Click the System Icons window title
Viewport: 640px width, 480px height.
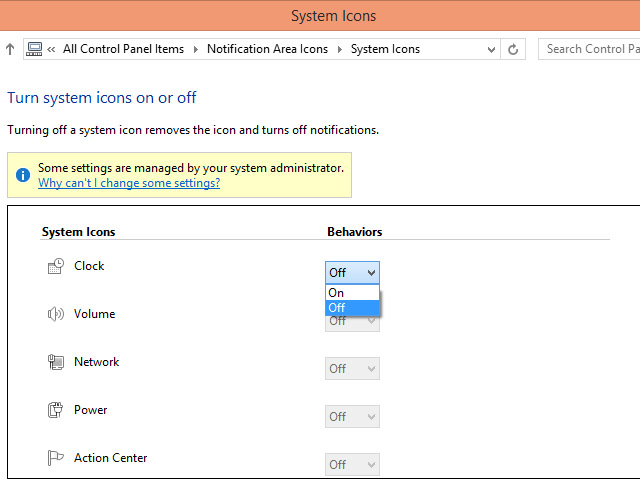333,16
